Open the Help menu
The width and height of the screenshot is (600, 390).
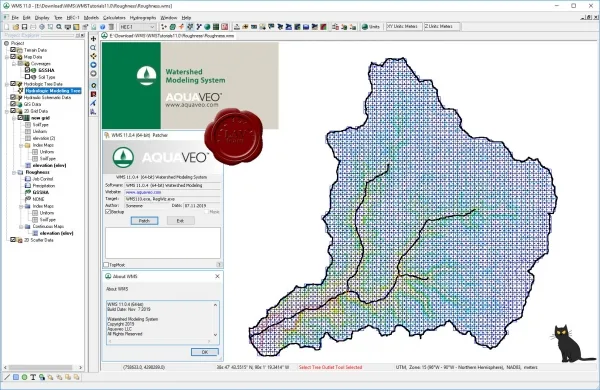186,18
